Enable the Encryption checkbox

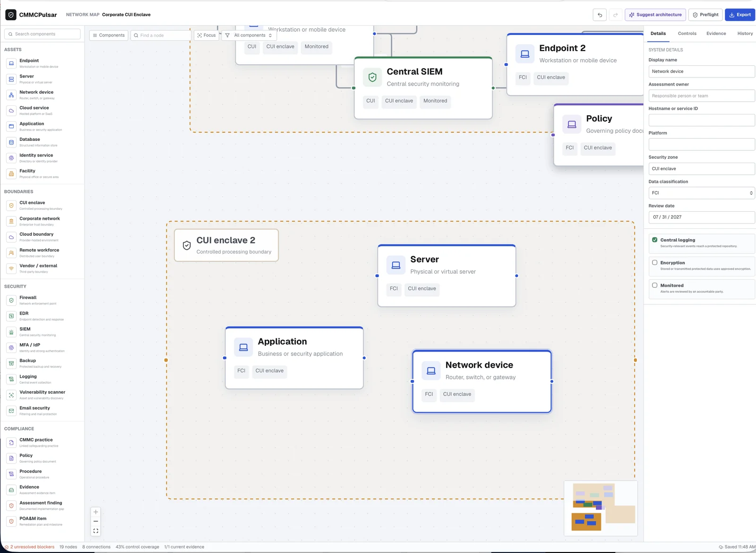654,262
